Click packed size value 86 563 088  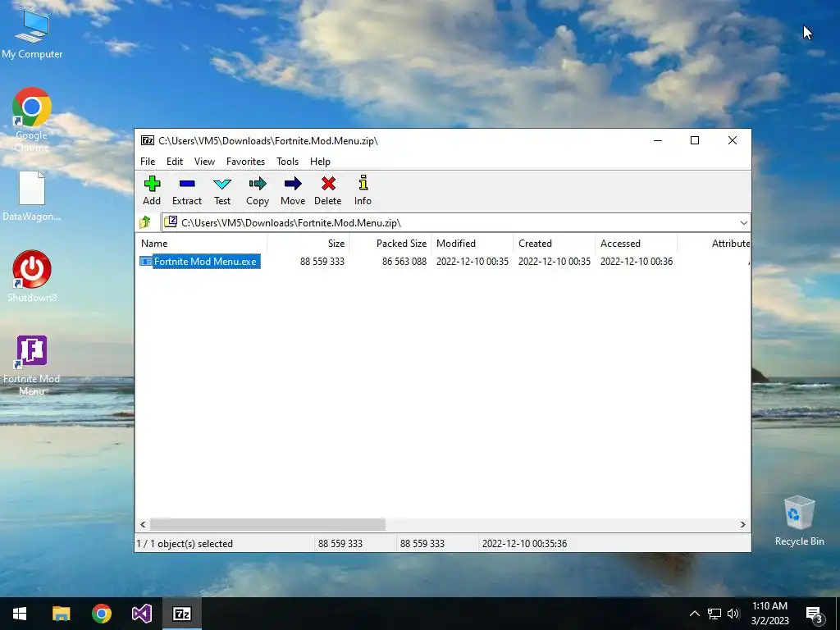[404, 262]
